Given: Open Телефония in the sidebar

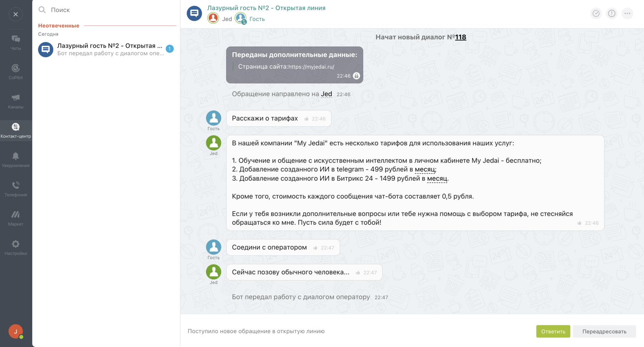Looking at the screenshot, I should pos(16,189).
